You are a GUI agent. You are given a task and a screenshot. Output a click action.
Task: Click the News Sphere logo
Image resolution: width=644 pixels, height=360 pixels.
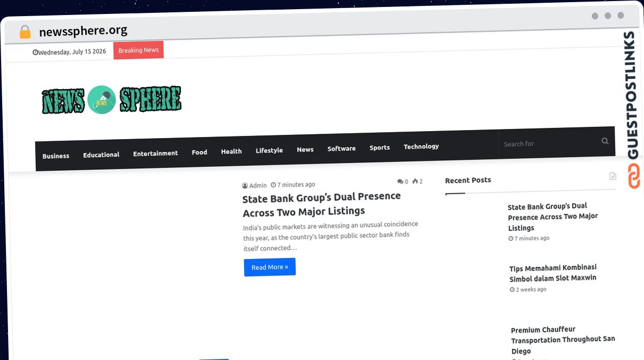[x=112, y=100]
